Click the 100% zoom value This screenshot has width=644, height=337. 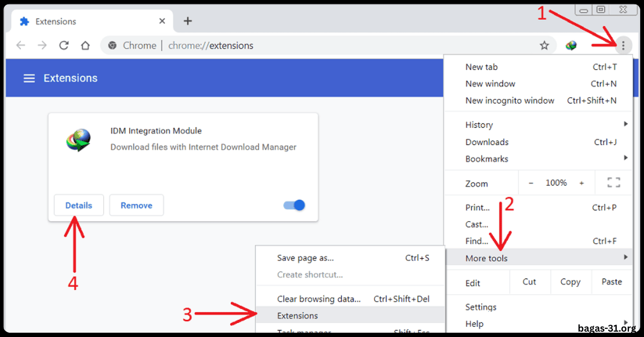coord(556,183)
